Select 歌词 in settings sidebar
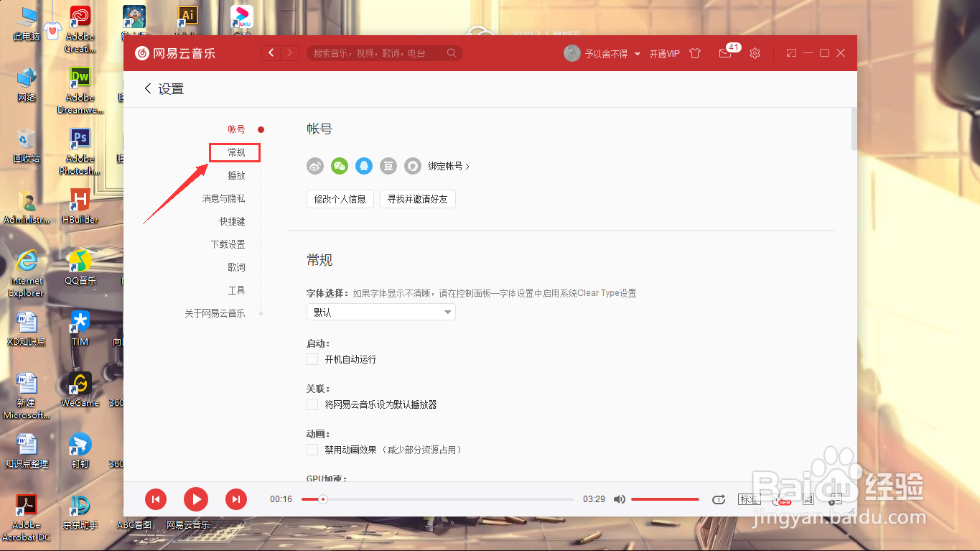 click(x=236, y=267)
